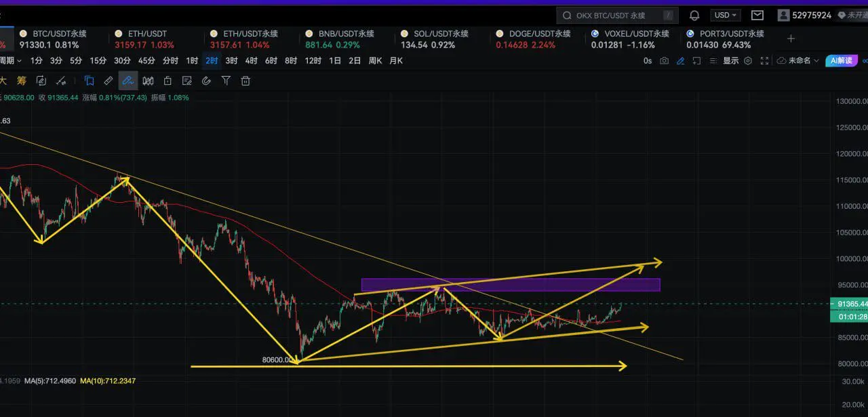Click the 显示 display button
The width and height of the screenshot is (868, 417).
pos(730,60)
